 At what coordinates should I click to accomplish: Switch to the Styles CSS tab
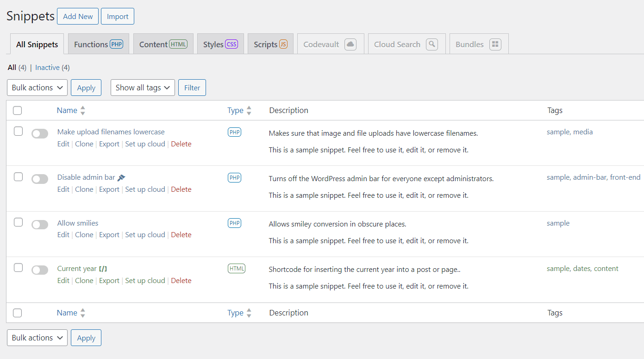coord(220,44)
